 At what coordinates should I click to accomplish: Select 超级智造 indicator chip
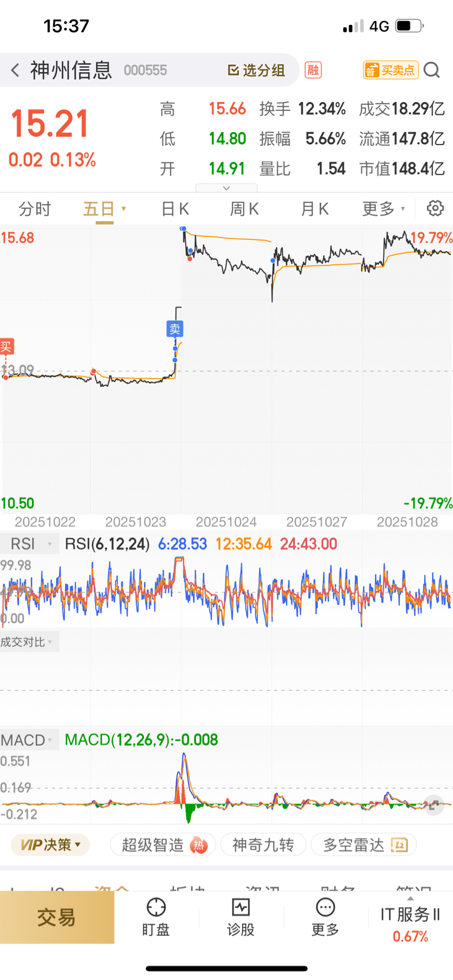(x=163, y=845)
